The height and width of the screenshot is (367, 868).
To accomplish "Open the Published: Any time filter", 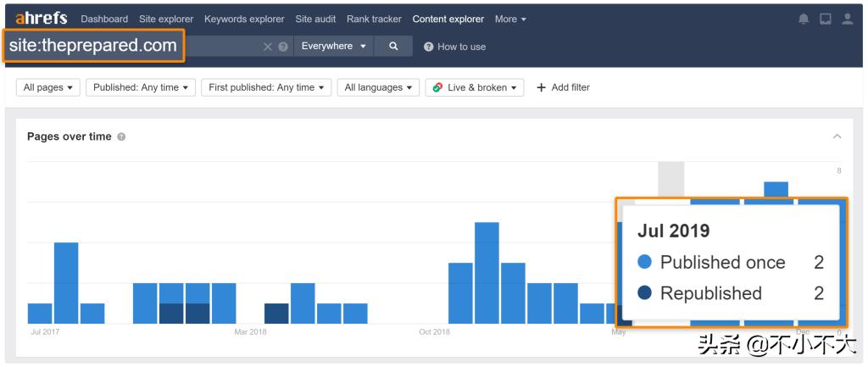I will pos(141,87).
